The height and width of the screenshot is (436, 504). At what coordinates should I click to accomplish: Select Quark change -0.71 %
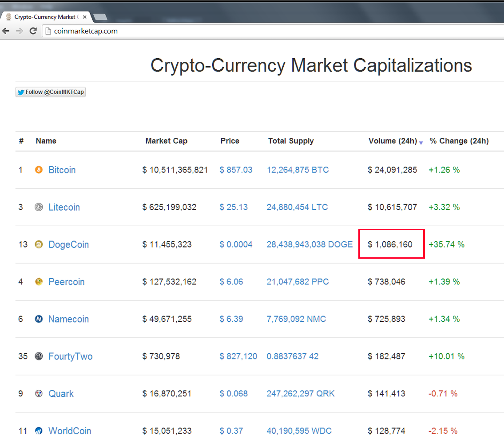443,394
